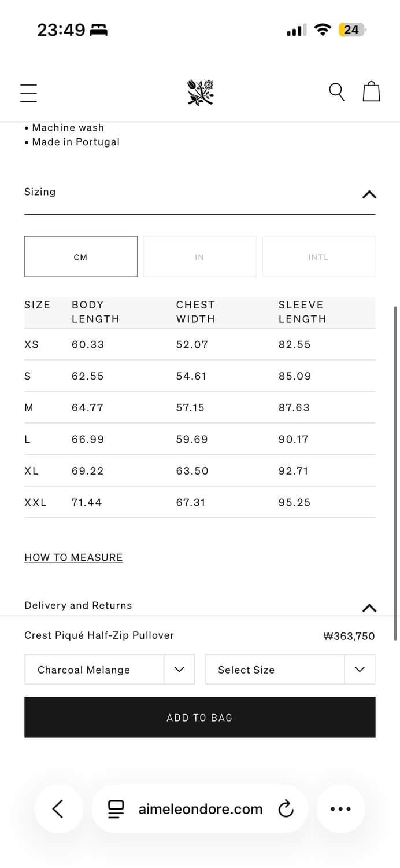Open the Select Size dropdown

(290, 670)
